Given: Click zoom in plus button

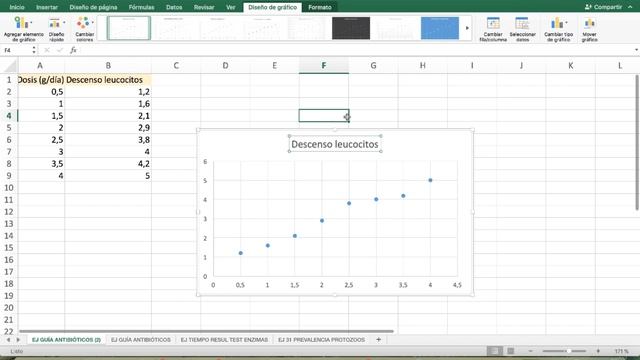Looking at the screenshot, I should click(598, 351).
